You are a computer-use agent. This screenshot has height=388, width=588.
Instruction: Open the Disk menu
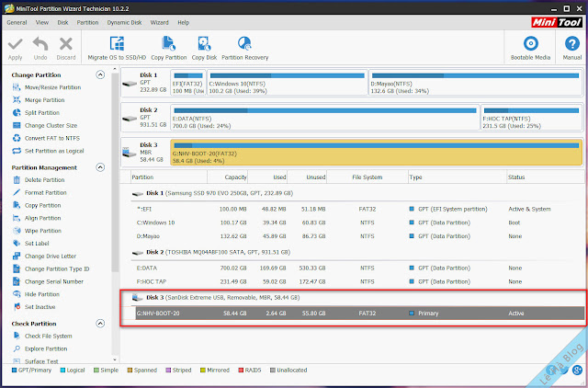(62, 22)
